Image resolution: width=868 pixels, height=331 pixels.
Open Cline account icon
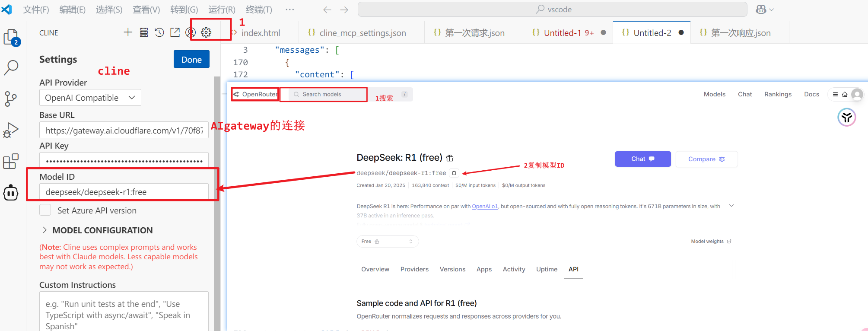point(191,32)
